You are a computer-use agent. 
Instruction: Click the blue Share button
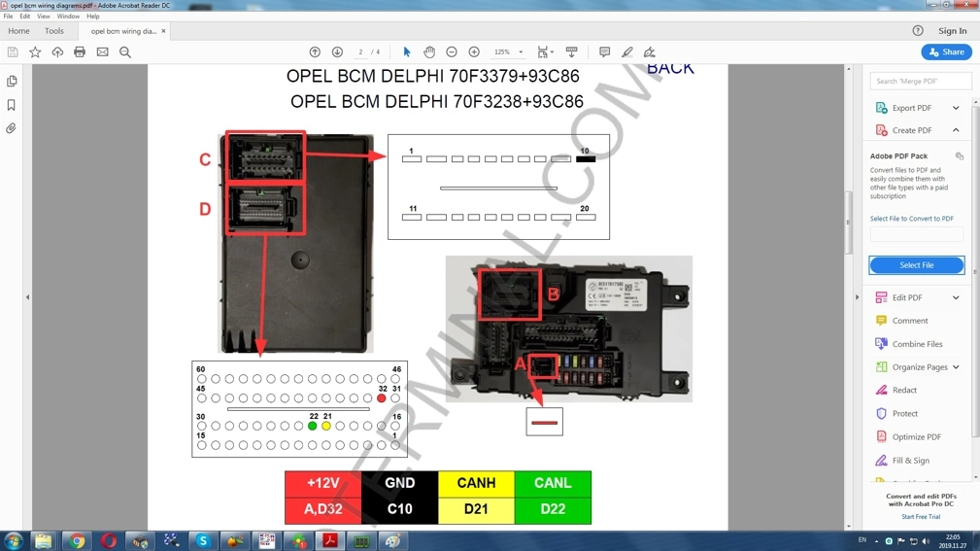point(946,52)
